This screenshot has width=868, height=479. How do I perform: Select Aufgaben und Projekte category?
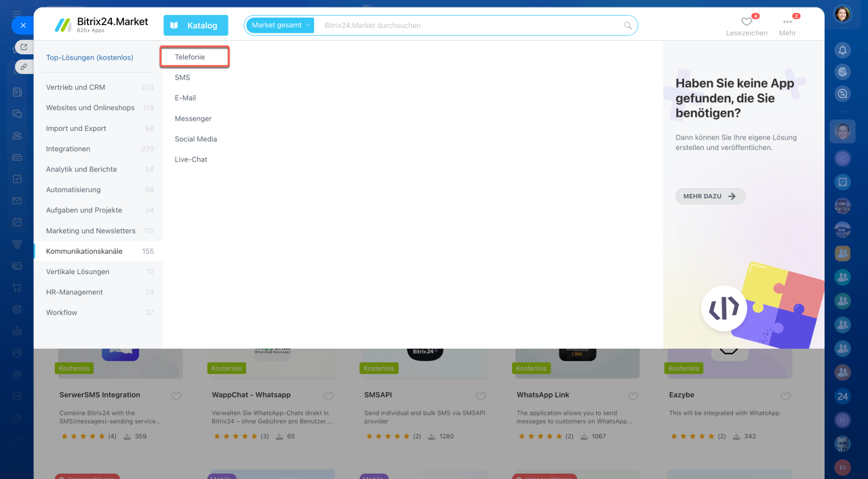pyautogui.click(x=98, y=210)
